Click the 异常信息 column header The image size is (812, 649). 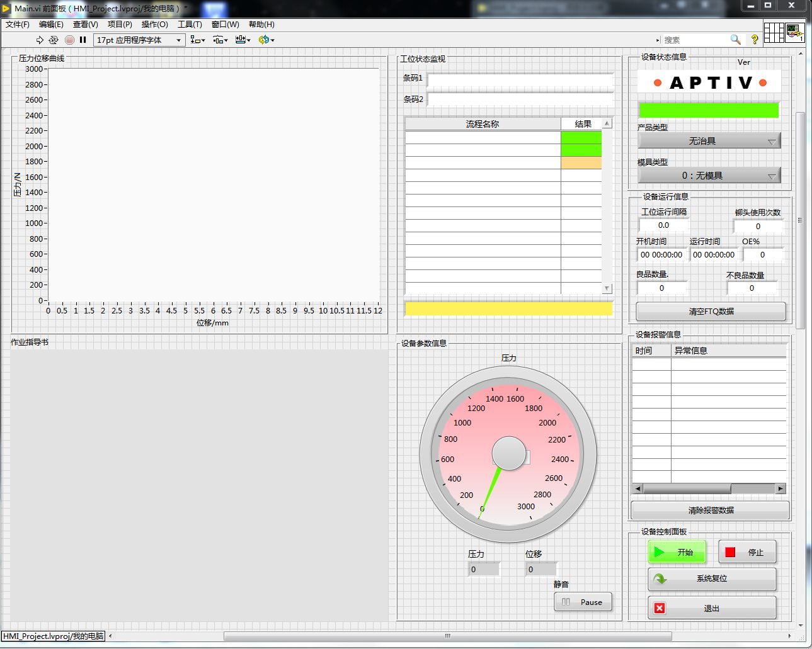pyautogui.click(x=729, y=351)
